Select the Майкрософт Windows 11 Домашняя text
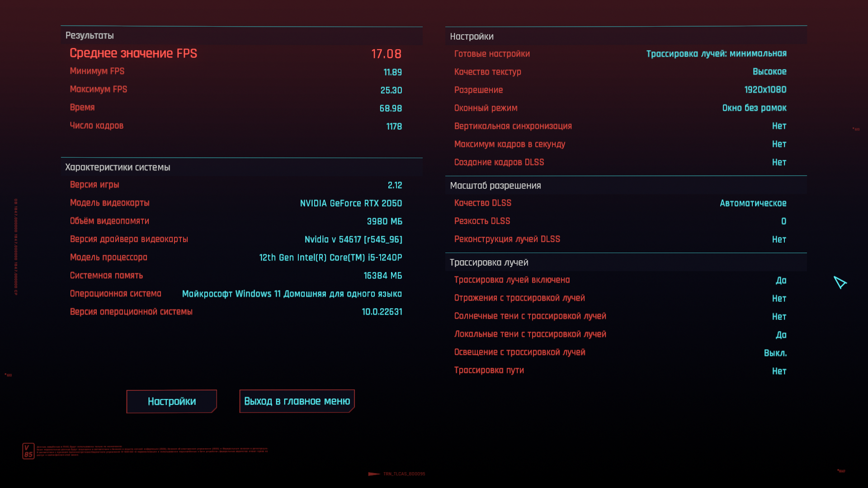 point(292,294)
